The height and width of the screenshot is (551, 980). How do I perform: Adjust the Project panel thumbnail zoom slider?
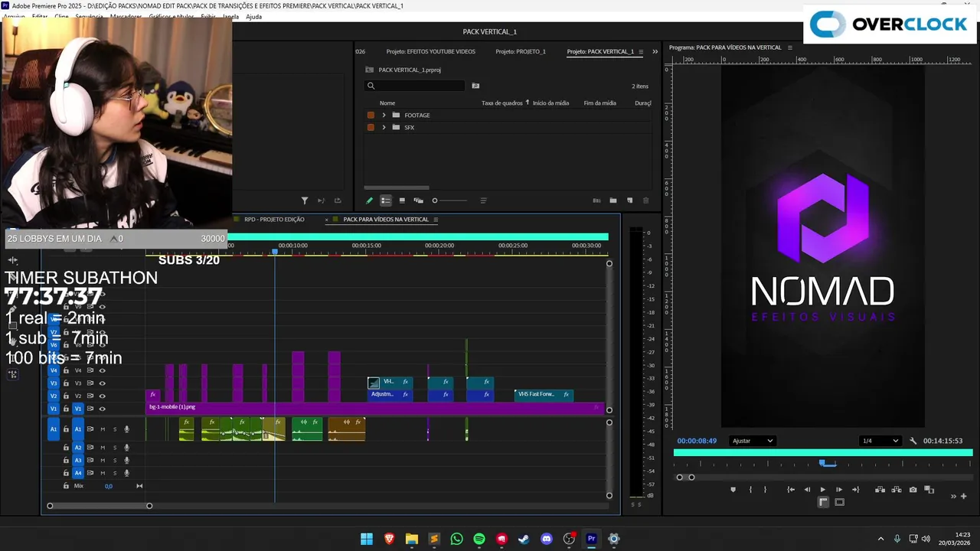[449, 201]
